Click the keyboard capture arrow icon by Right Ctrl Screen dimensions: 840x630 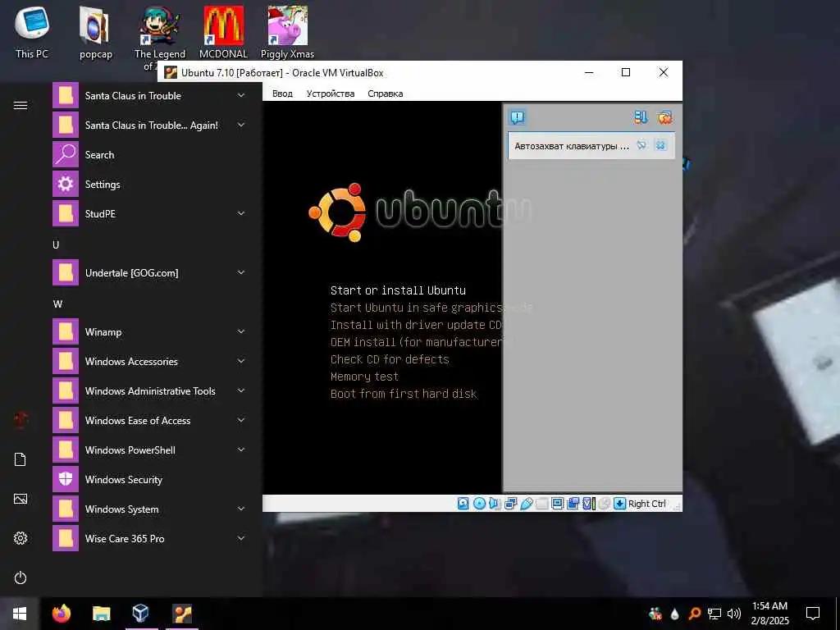619,504
